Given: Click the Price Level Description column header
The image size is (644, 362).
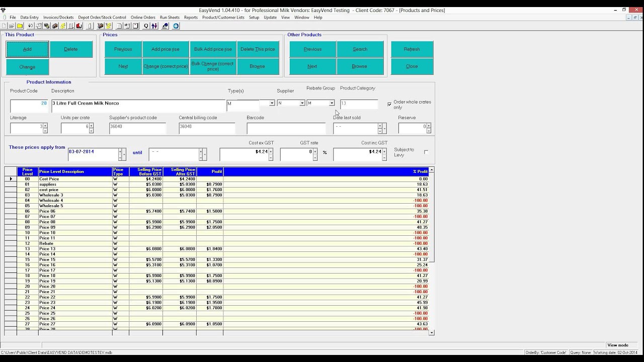Looking at the screenshot, I should [75, 172].
